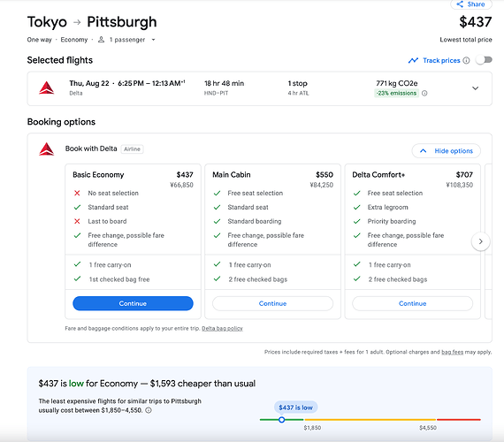Click the yellow segment of price bar
This screenshot has width=504, height=442.
click(x=370, y=420)
